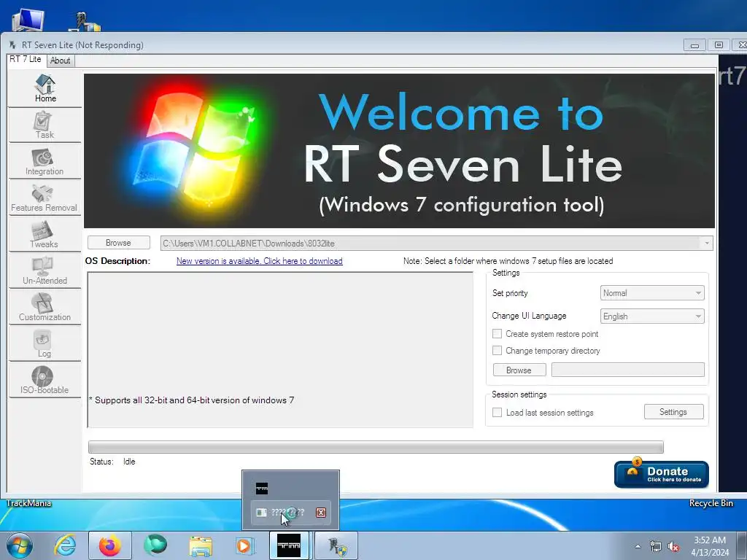Open the network tray icon

pyautogui.click(x=656, y=547)
